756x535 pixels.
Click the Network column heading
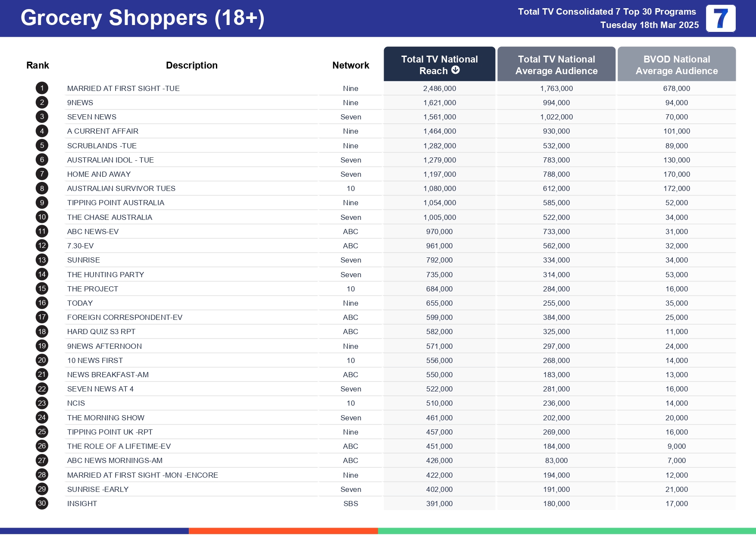[x=350, y=66]
